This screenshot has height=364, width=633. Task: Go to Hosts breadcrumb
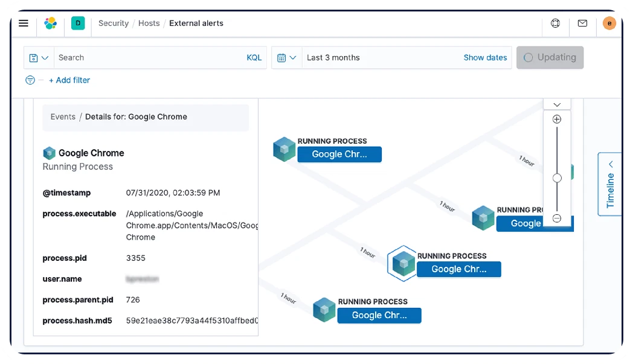click(149, 24)
